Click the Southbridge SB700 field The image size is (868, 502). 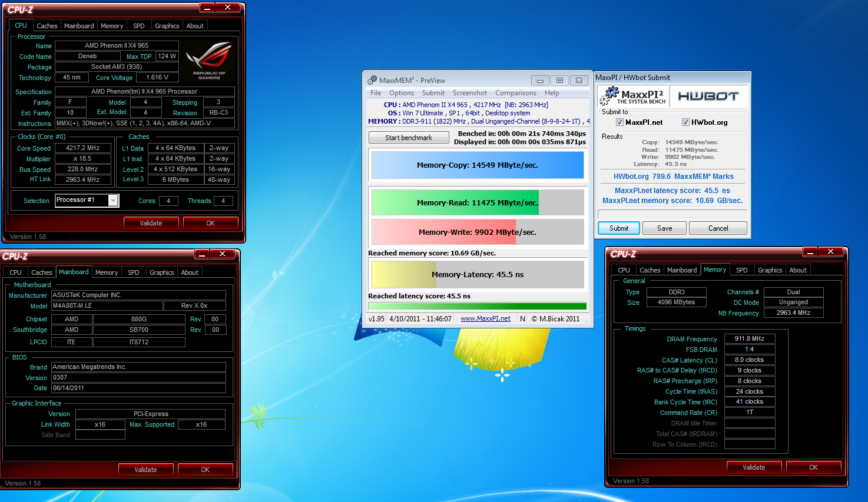139,330
